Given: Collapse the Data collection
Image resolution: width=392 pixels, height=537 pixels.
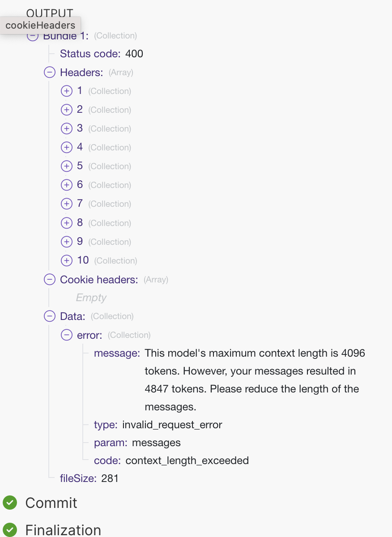Looking at the screenshot, I should point(50,316).
